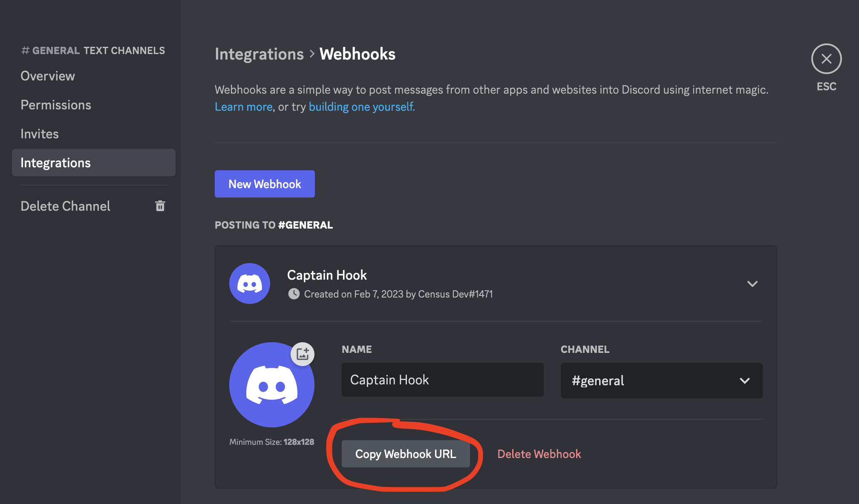Click the channel dropdown chevron arrow

click(x=745, y=381)
